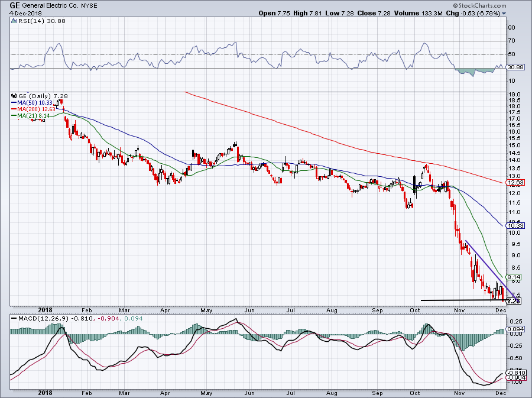Click the 12.63 red price tag
Viewport: 532px width, 398px height.
[x=513, y=183]
